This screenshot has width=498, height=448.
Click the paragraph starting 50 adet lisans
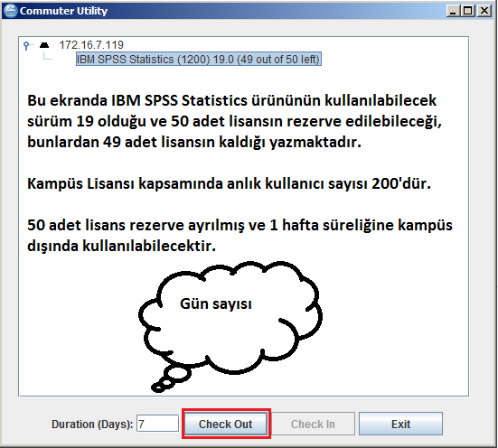(x=240, y=235)
